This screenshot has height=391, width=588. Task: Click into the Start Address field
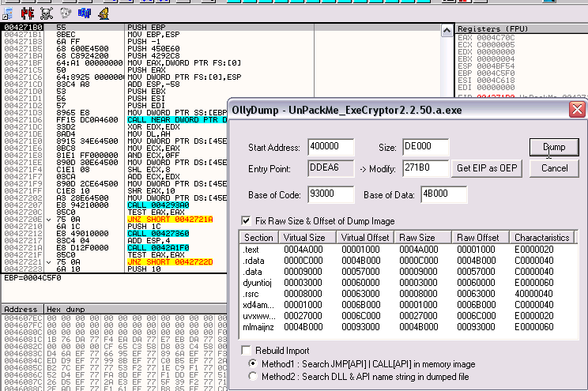click(x=333, y=147)
